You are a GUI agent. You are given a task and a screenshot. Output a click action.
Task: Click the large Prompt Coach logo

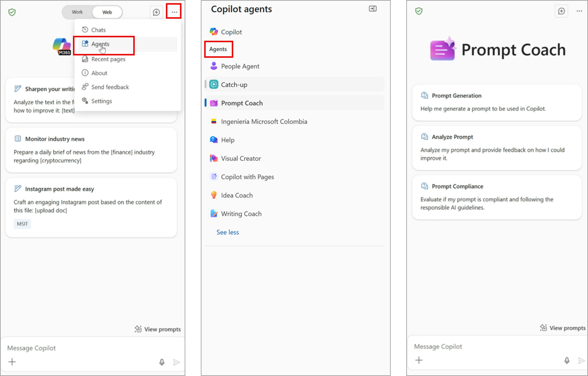pyautogui.click(x=443, y=49)
